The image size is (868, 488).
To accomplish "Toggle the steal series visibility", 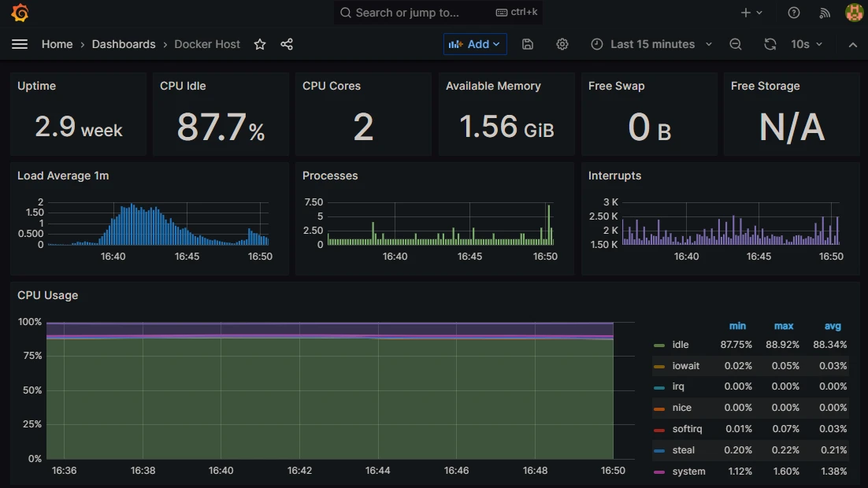I will [x=684, y=449].
